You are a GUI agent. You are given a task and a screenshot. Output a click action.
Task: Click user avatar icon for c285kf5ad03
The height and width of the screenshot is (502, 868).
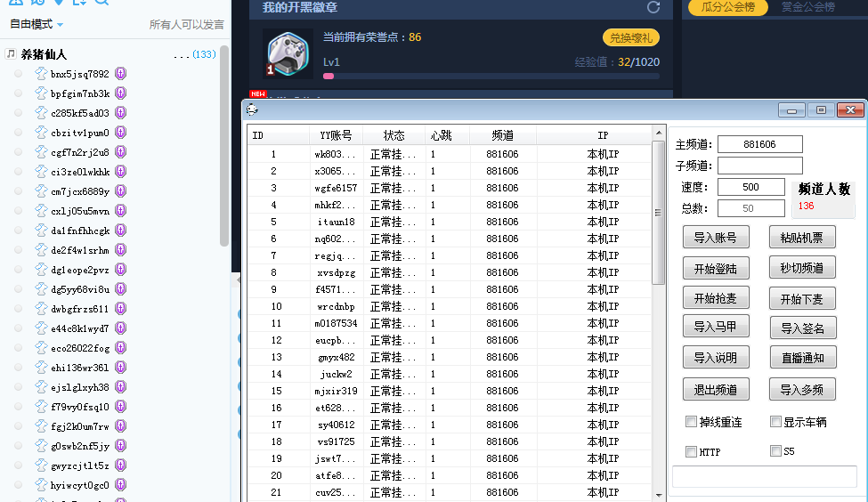click(41, 112)
